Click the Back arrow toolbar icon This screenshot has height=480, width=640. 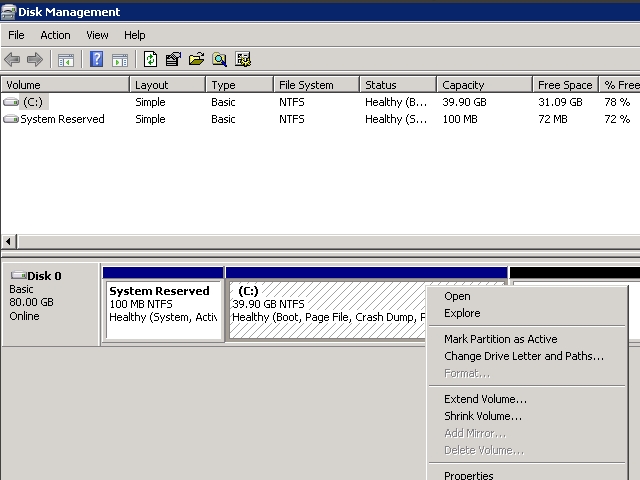[12, 60]
